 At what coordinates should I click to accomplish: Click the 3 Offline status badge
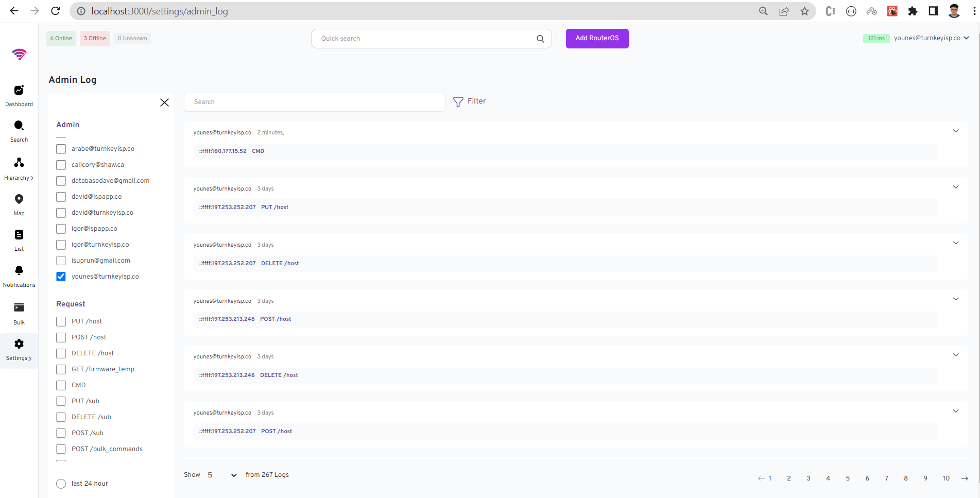(x=95, y=39)
